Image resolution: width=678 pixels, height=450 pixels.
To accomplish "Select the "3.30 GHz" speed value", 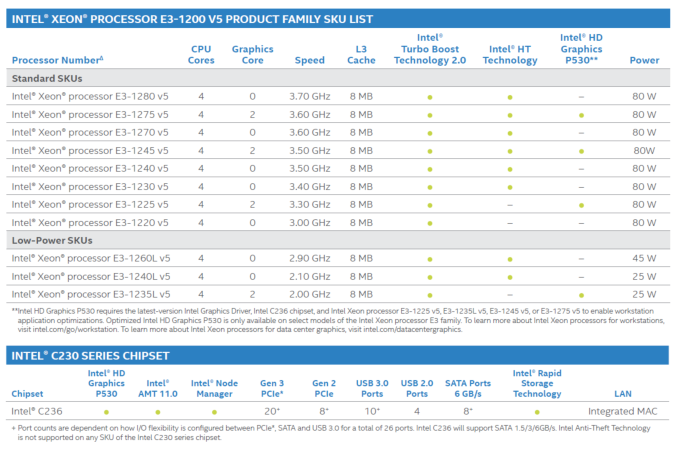I will (x=310, y=204).
